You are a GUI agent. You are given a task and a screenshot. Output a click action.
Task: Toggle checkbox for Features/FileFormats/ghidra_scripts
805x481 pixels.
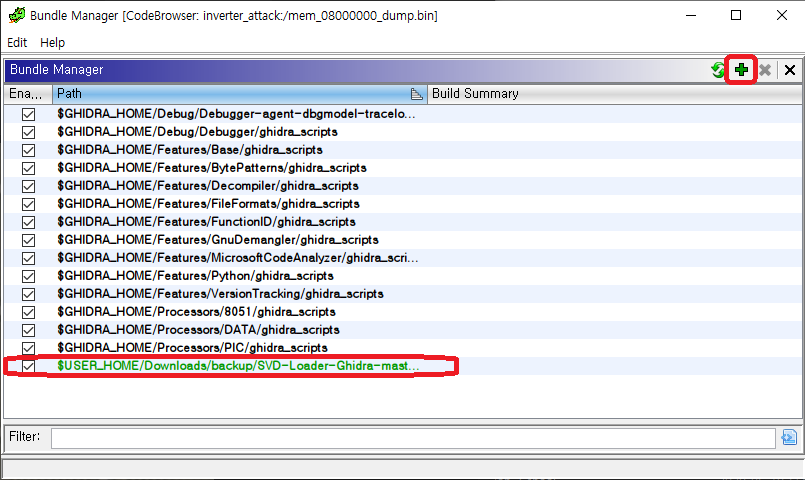(28, 204)
